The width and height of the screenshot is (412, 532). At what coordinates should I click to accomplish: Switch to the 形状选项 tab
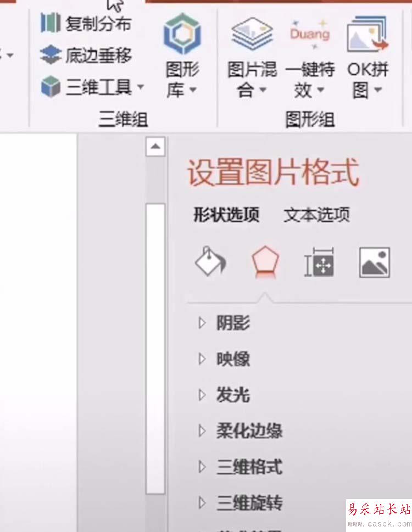pos(226,215)
